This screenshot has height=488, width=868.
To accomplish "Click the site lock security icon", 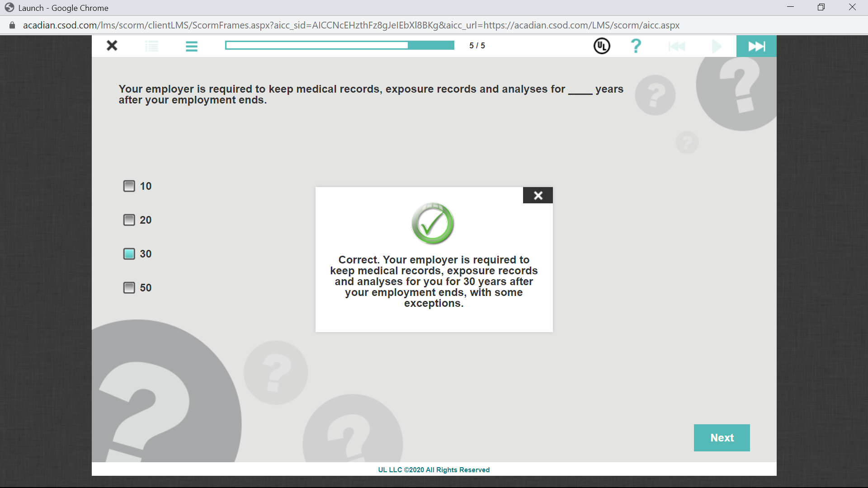I will 12,25.
